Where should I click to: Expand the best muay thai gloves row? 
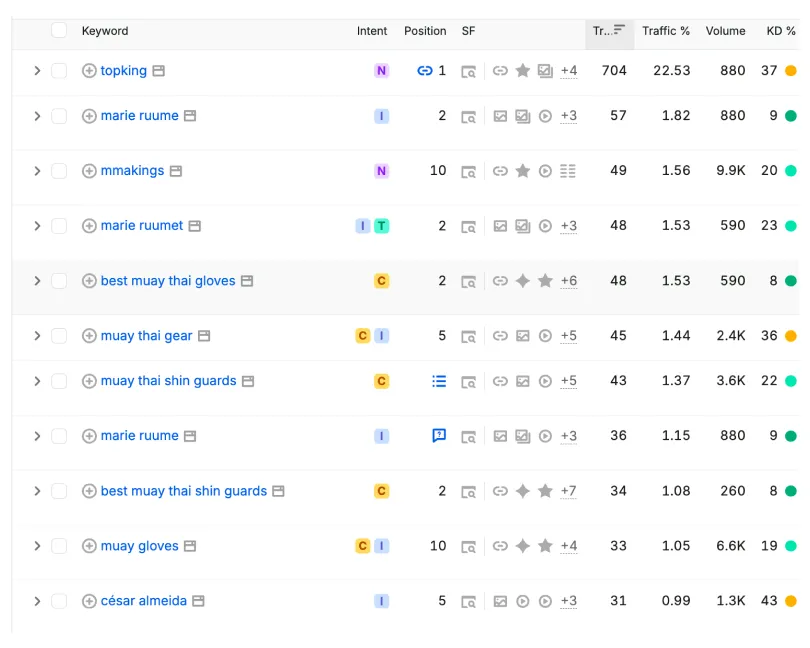pos(37,281)
